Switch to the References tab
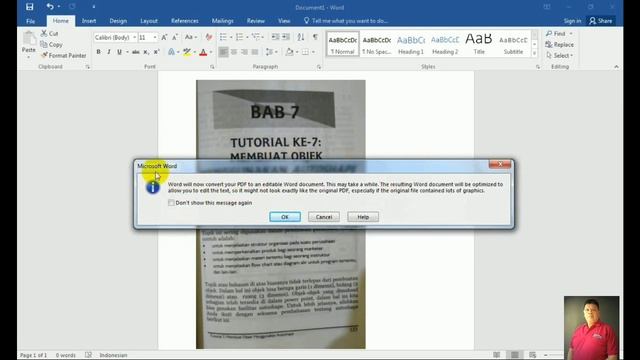The height and width of the screenshot is (360, 640). coord(184,21)
